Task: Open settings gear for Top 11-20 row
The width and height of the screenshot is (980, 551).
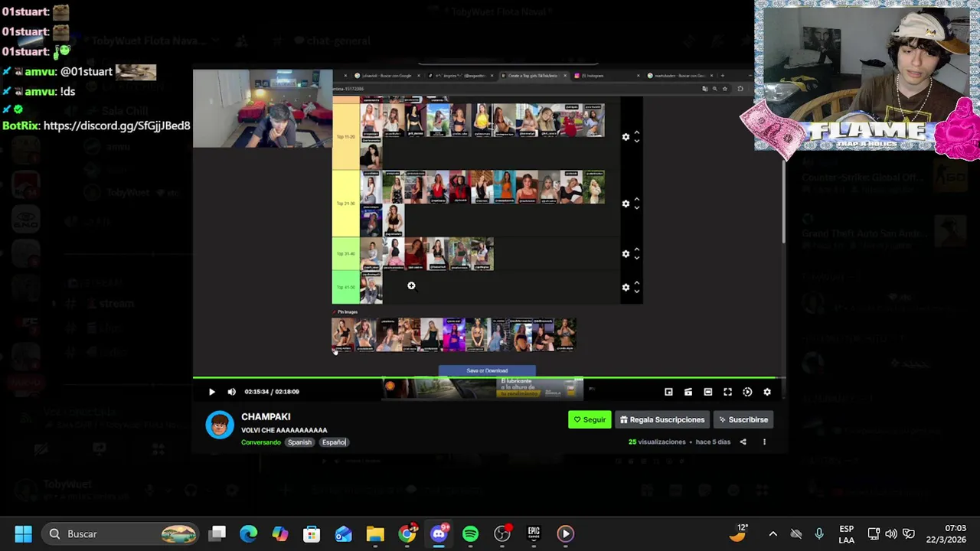Action: tap(626, 137)
